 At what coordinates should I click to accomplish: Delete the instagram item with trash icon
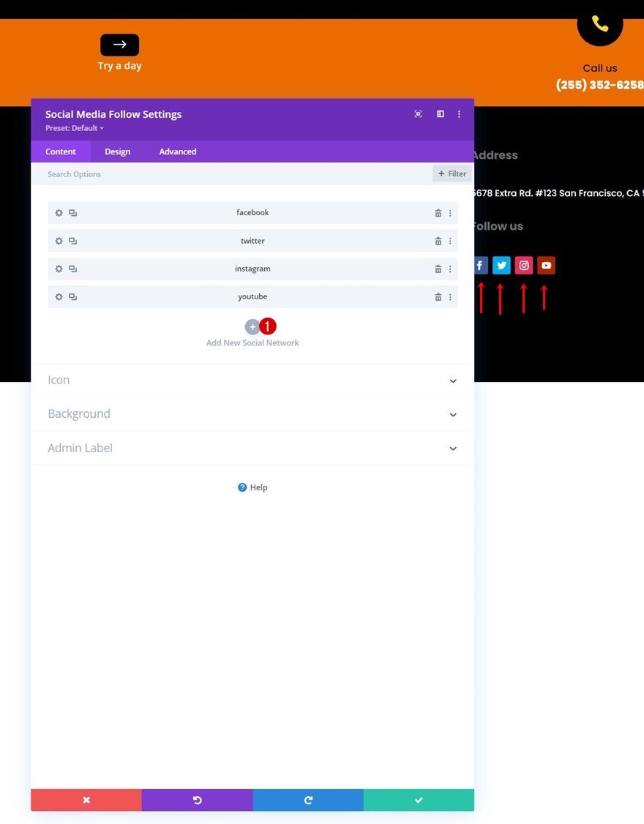438,269
